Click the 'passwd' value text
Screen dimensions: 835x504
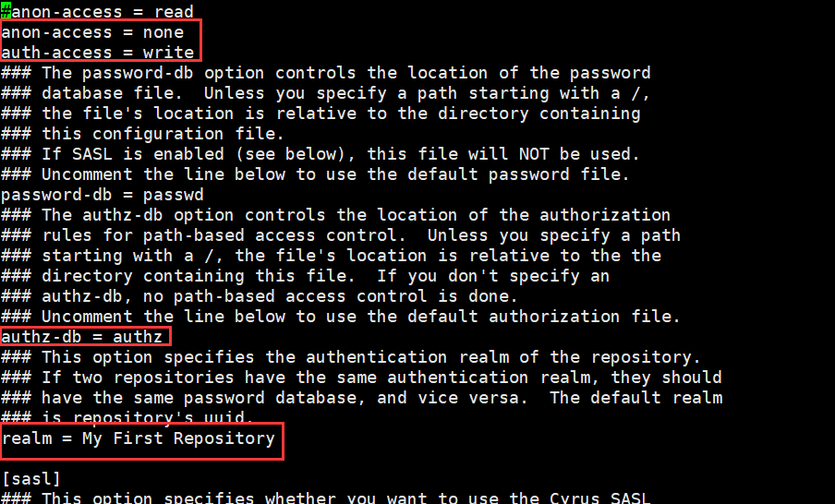tap(174, 195)
